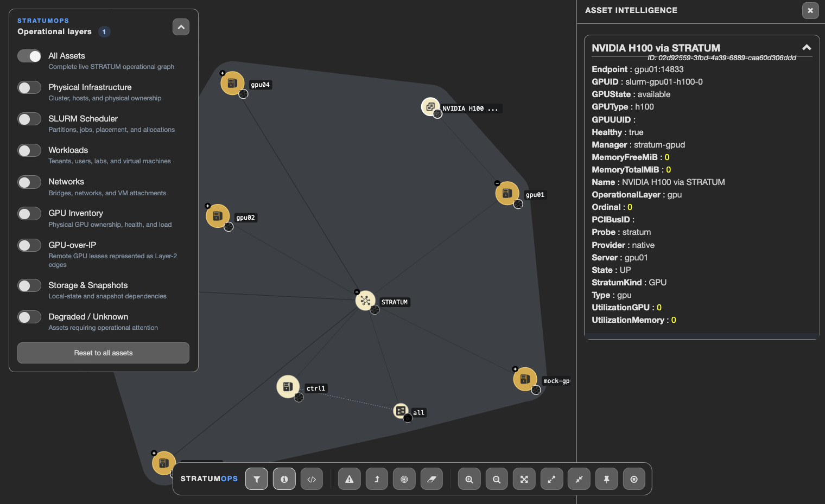The height and width of the screenshot is (504, 825).
Task: Select the STRATUM hub node
Action: 365,300
